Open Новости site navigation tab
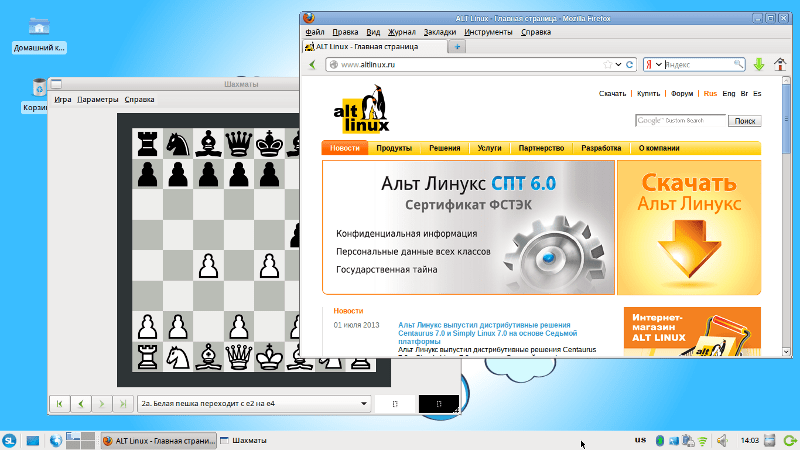This screenshot has width=800, height=450. point(345,148)
